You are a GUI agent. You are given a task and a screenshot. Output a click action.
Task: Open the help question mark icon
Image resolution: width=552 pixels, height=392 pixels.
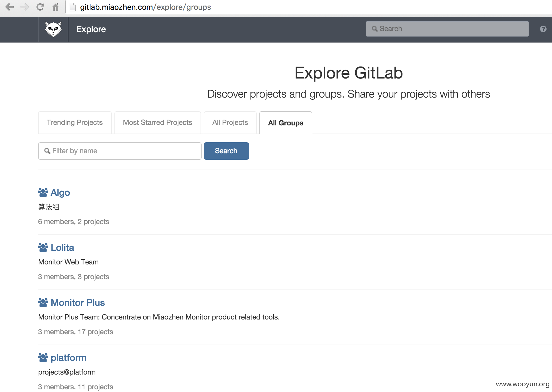pos(543,29)
